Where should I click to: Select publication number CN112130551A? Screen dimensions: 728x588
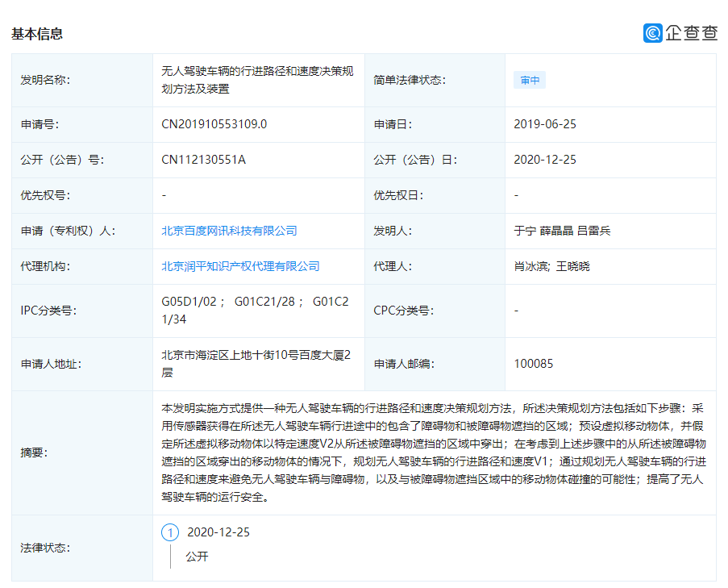[203, 160]
